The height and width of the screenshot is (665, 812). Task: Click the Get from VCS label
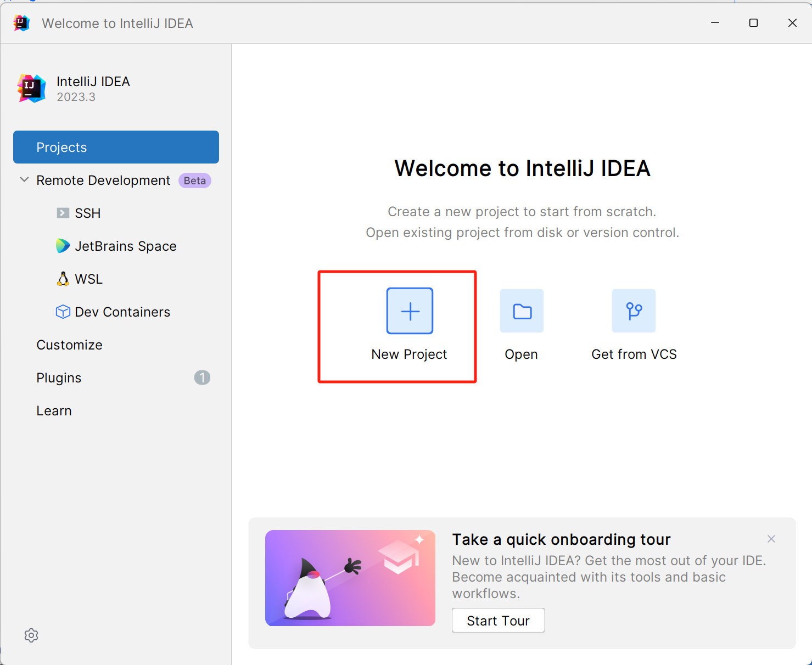coord(634,354)
